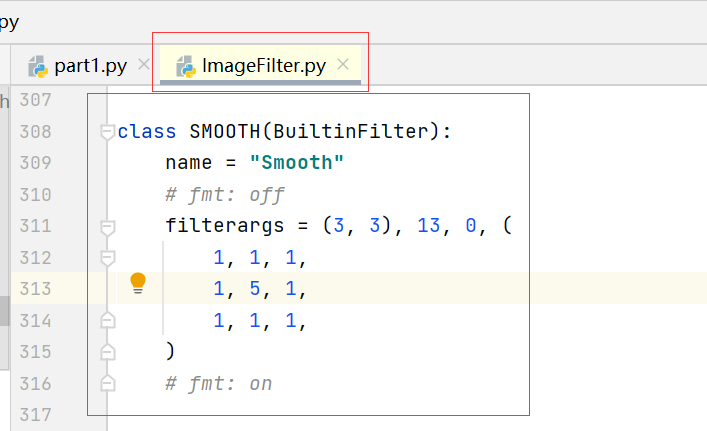Collapse the SMOOTH class fold marker at line 308
This screenshot has height=431, width=707.
107,132
